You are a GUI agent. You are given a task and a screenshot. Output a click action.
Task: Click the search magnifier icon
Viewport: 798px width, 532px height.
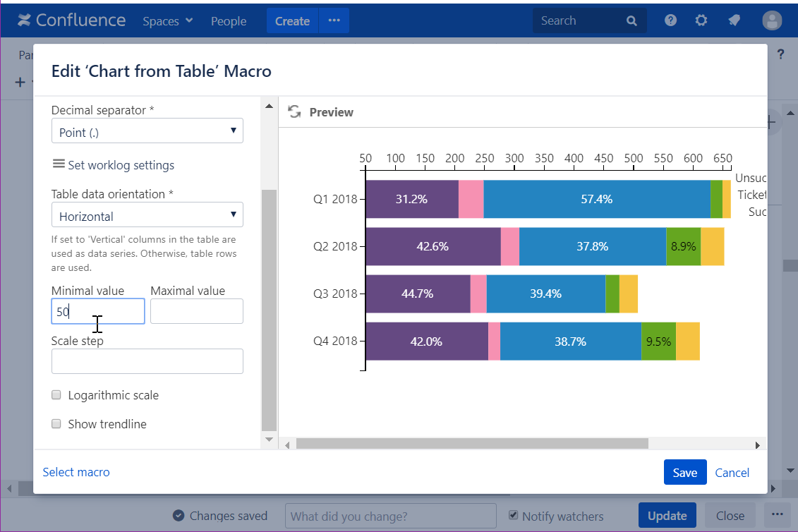631,21
